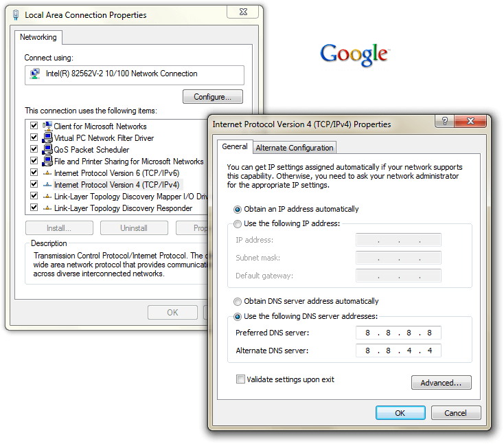Toggle QoS Packet Scheduler checkbox

pyautogui.click(x=34, y=148)
